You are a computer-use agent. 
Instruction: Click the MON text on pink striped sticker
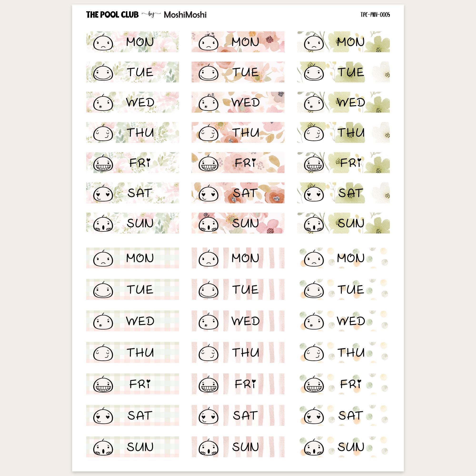point(245,258)
